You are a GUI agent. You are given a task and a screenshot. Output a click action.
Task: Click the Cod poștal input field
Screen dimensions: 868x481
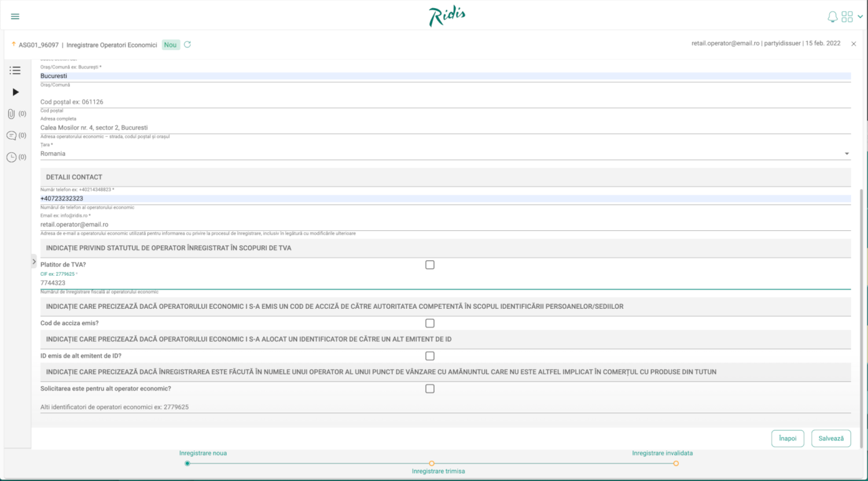445,102
